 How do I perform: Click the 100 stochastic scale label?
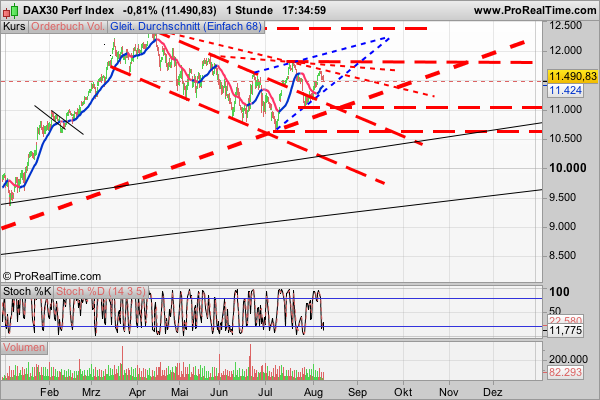coord(559,292)
